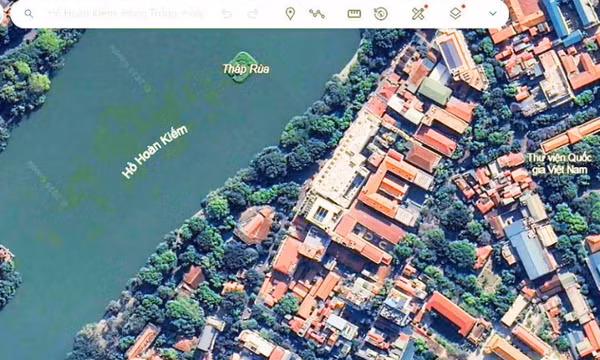Expand the toolbar chevron dropdown

click(493, 14)
